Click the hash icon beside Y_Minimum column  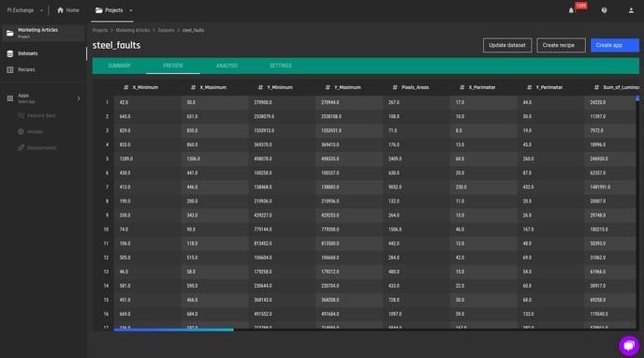point(260,87)
